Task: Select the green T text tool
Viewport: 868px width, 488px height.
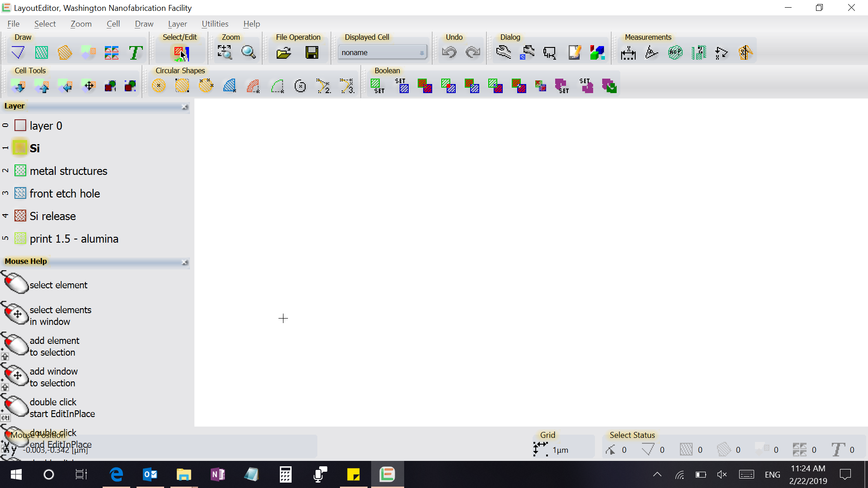Action: pyautogui.click(x=135, y=52)
